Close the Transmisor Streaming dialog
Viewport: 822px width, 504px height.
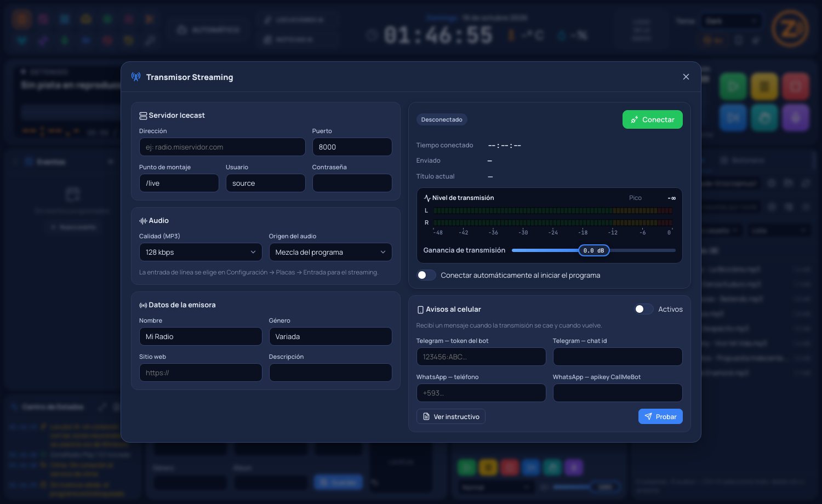(x=686, y=77)
